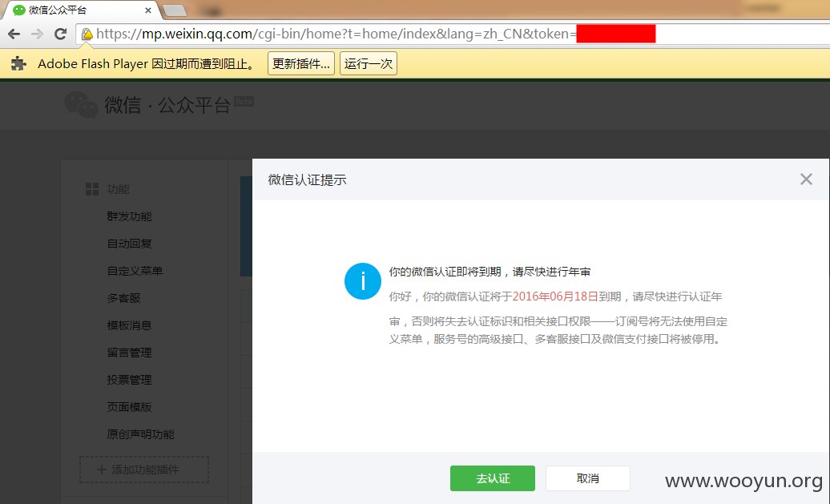Click the padlock warning icon in address bar
830x504 pixels.
(87, 34)
